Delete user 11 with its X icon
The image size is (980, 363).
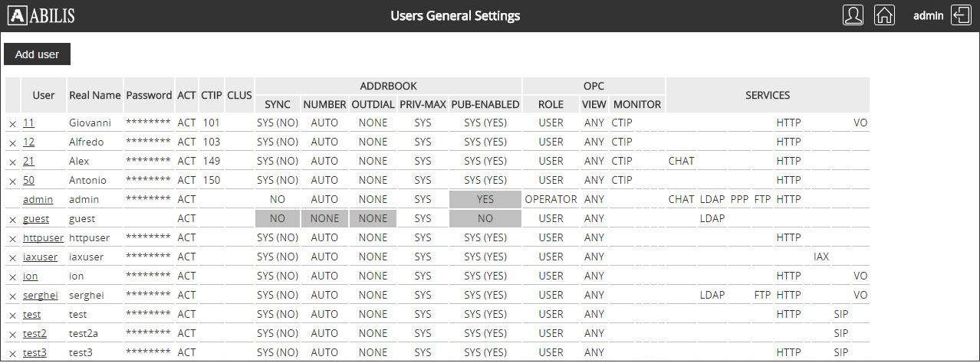(12, 123)
